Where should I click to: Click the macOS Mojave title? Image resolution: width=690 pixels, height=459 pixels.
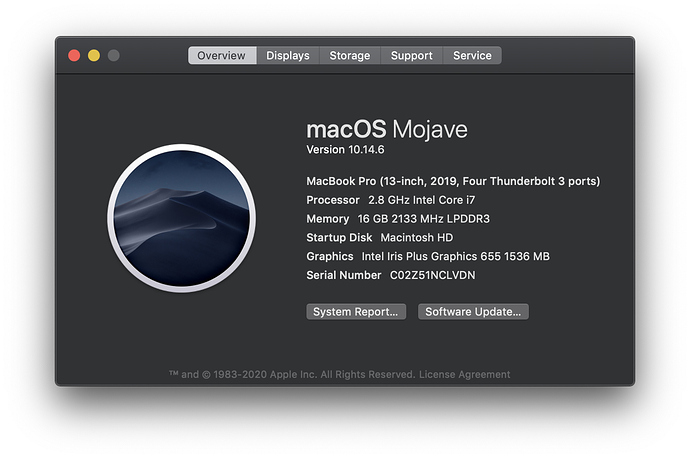387,130
